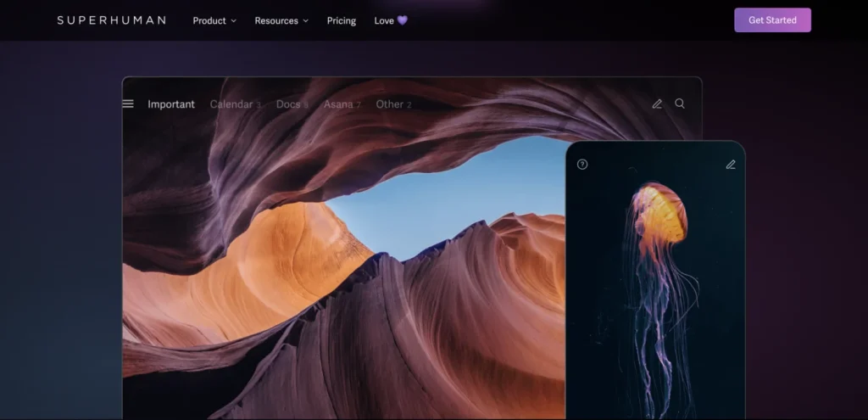The image size is (868, 420).
Task: Tap the compose pencil icon on phone mockup
Action: [x=731, y=165]
